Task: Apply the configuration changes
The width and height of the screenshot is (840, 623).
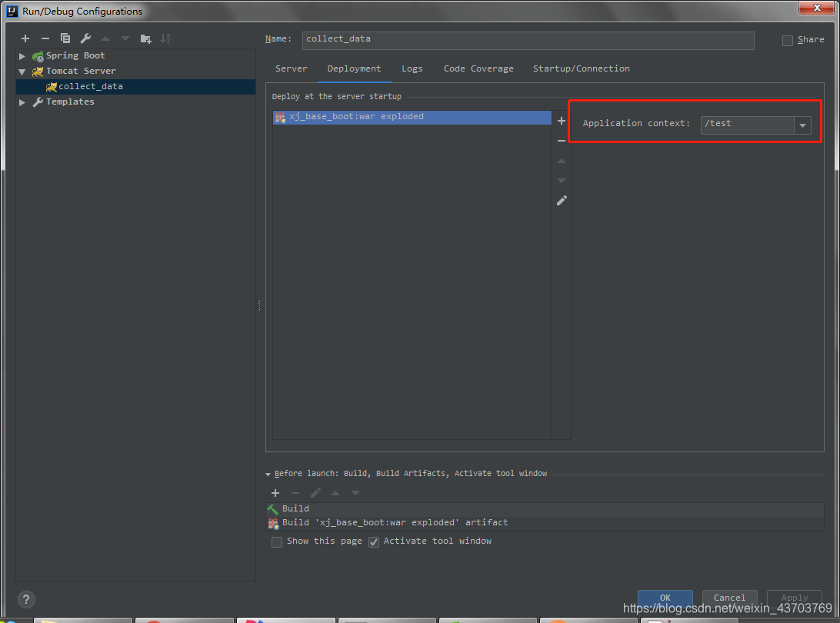Action: tap(794, 598)
